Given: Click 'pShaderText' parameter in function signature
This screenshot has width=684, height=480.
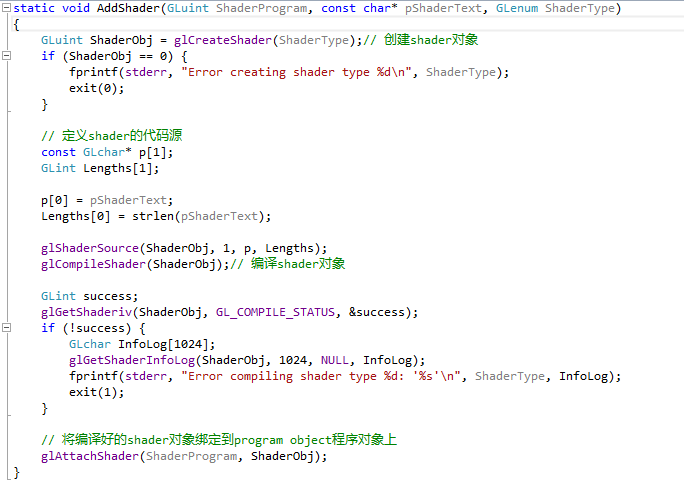Looking at the screenshot, I should point(443,8).
